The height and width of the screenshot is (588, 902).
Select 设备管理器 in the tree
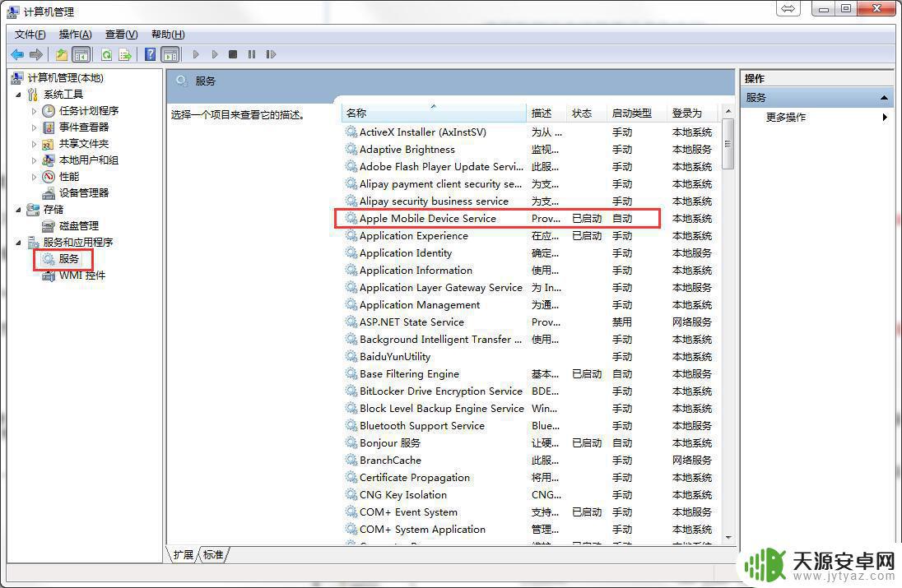tap(84, 193)
